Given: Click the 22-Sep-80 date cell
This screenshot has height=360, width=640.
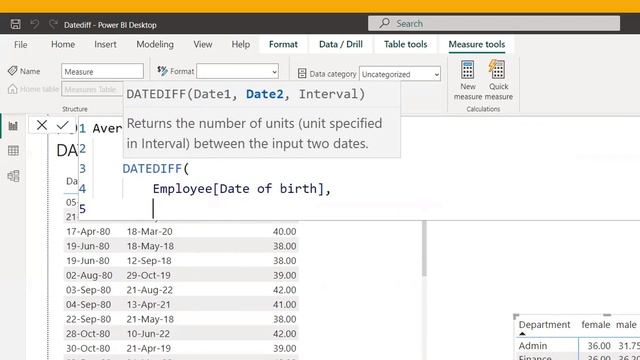Looking at the screenshot, I should tap(88, 319).
